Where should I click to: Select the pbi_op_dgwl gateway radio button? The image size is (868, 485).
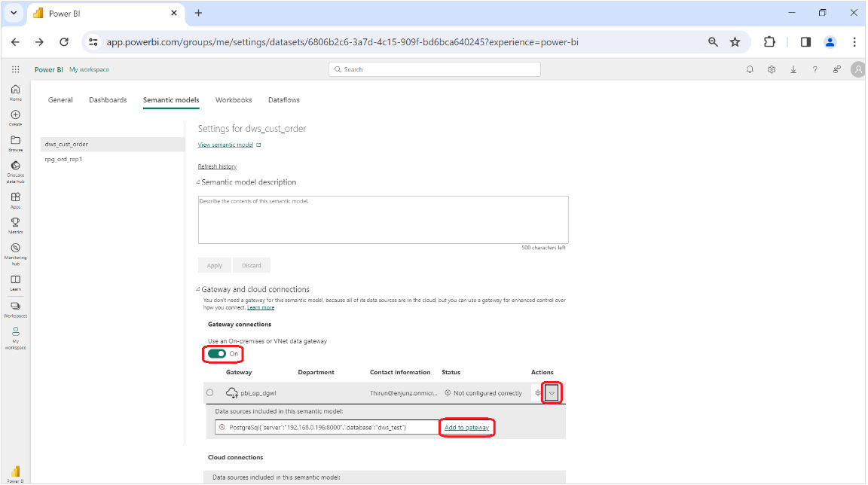click(209, 393)
